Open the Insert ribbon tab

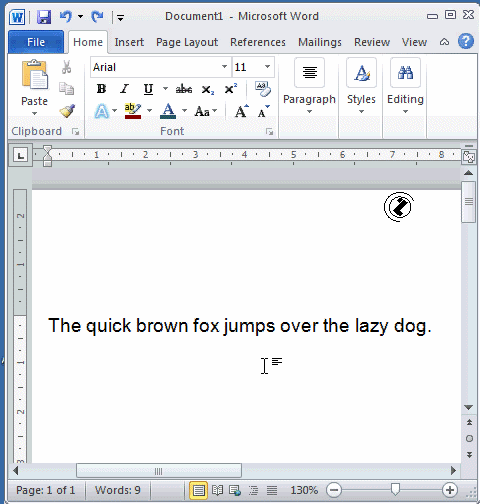129,42
